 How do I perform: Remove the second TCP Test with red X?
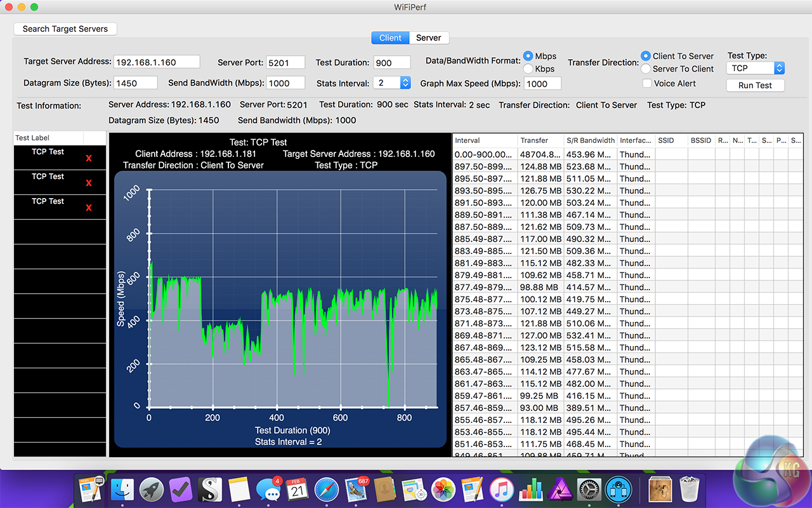coord(89,183)
